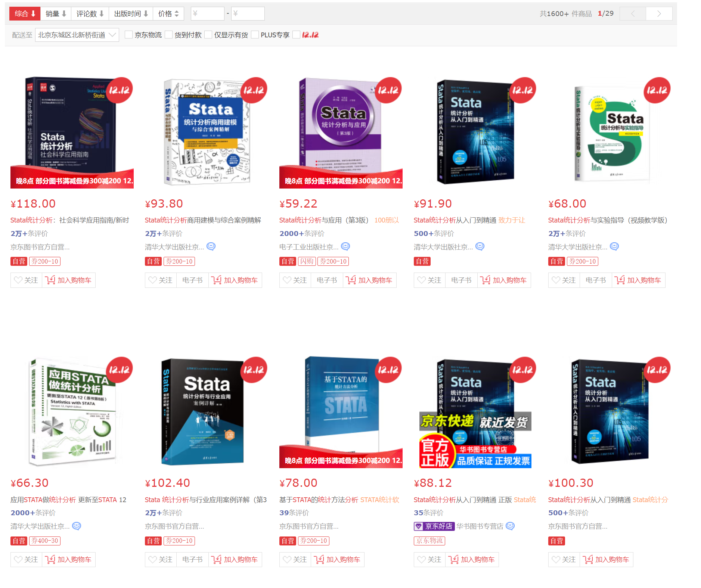Enable the 京东物流 checkbox
Image resolution: width=701 pixels, height=588 pixels.
129,35
